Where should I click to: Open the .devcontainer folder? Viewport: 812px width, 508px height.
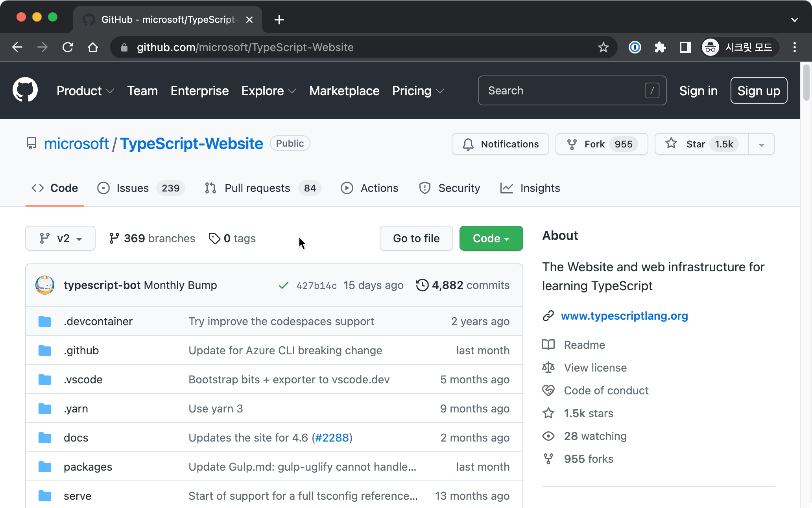click(98, 321)
